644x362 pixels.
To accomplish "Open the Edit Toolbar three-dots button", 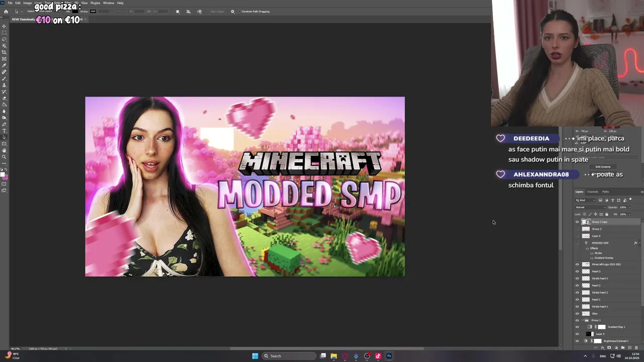I will (4, 163).
